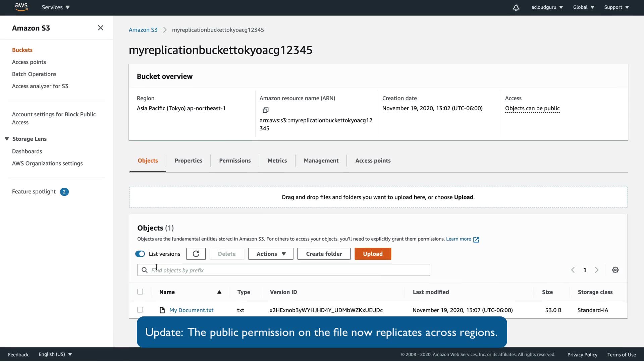Viewport: 644px width, 362px height.
Task: Open table preferences gear icon
Action: coord(615,270)
